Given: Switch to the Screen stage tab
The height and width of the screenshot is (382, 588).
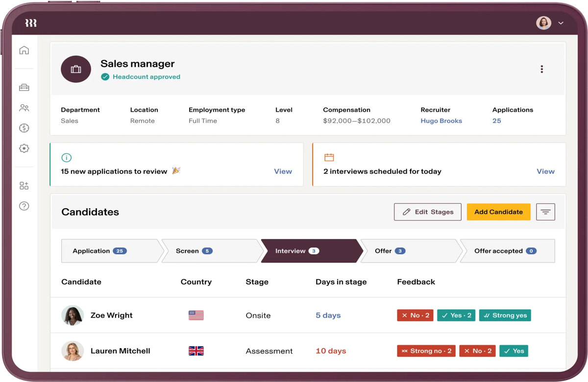Looking at the screenshot, I should tap(209, 251).
